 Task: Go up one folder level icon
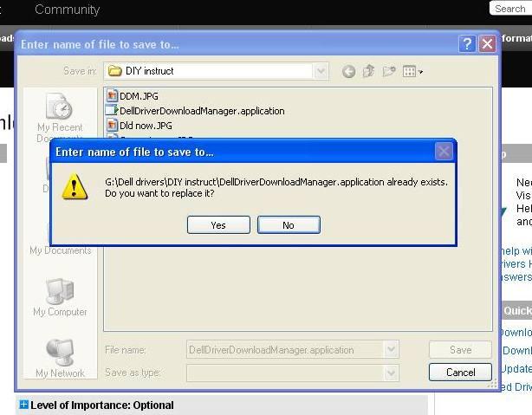[369, 72]
